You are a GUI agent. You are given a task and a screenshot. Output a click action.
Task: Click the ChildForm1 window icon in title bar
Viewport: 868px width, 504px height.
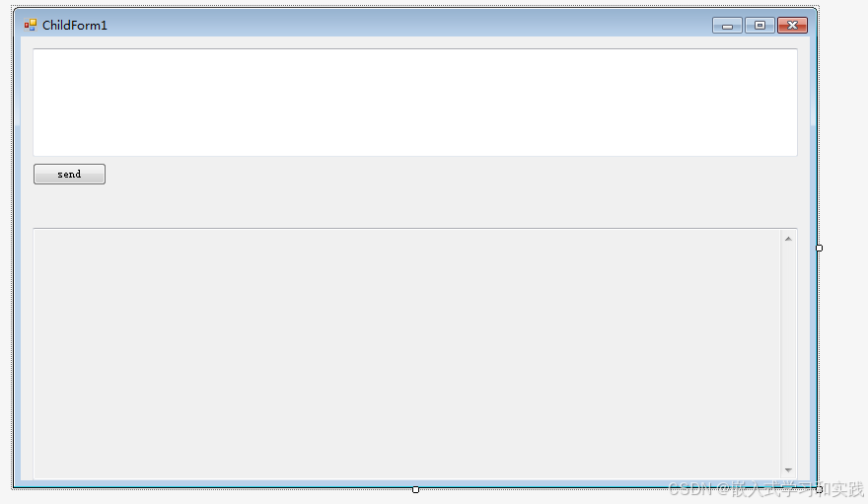pos(31,25)
